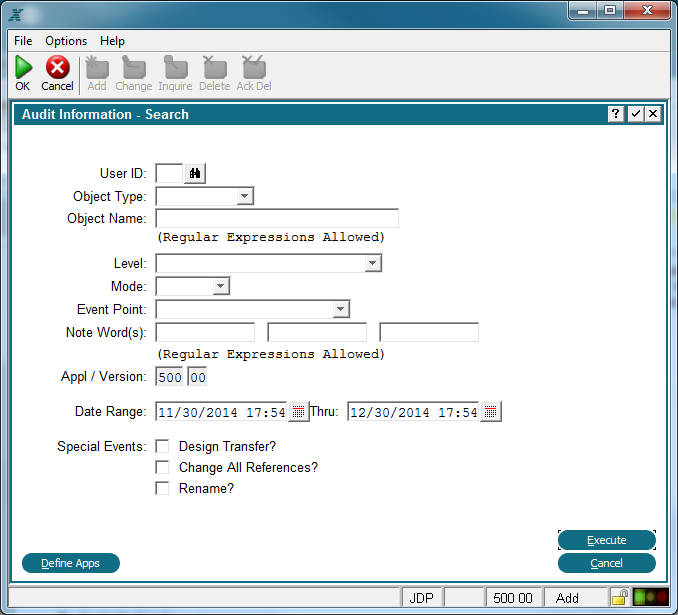Focus the User ID input field
Image resolution: width=678 pixels, height=615 pixels.
(x=169, y=173)
